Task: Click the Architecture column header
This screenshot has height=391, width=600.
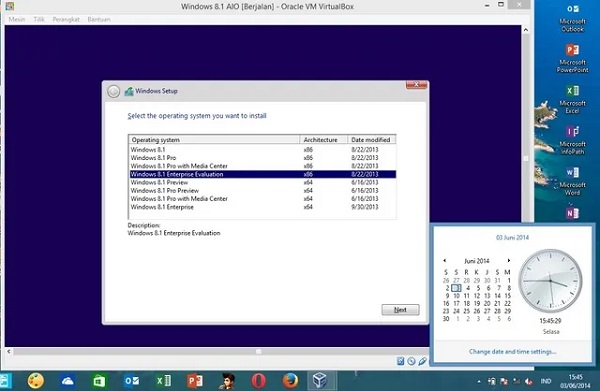Action: [x=324, y=140]
